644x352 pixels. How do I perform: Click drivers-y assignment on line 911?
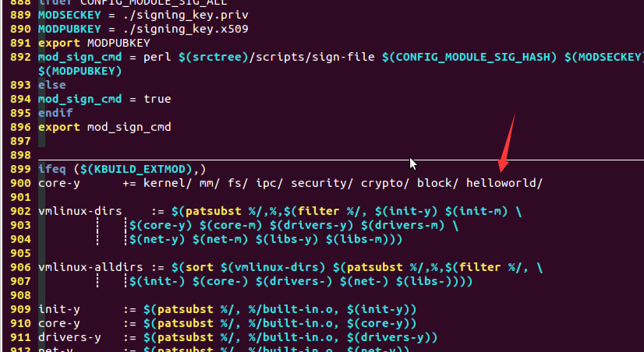click(69, 337)
